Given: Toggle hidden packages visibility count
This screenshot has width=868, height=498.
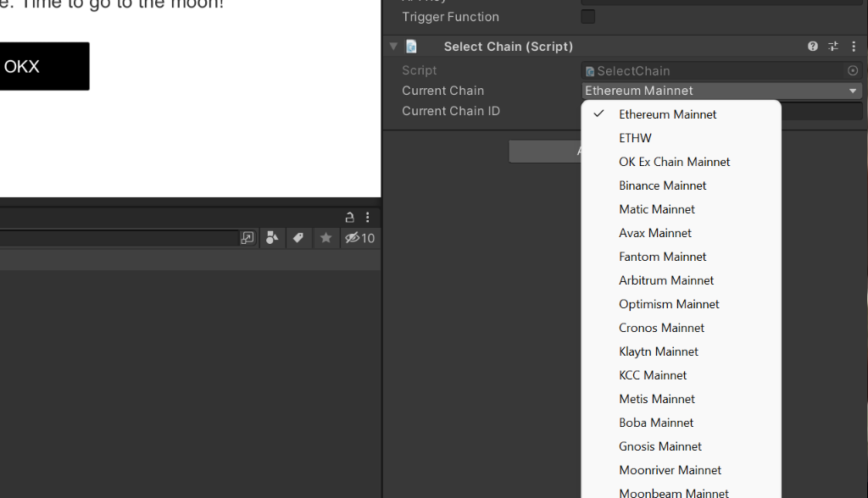Looking at the screenshot, I should [359, 238].
